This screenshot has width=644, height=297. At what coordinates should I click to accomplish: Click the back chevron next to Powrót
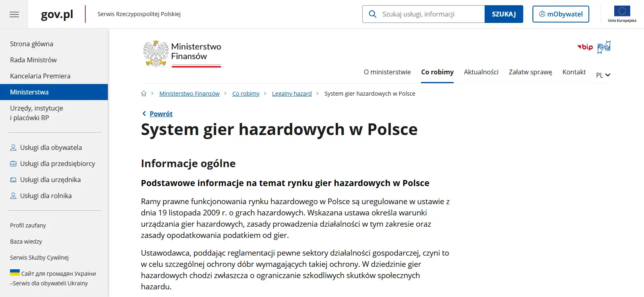coord(144,114)
